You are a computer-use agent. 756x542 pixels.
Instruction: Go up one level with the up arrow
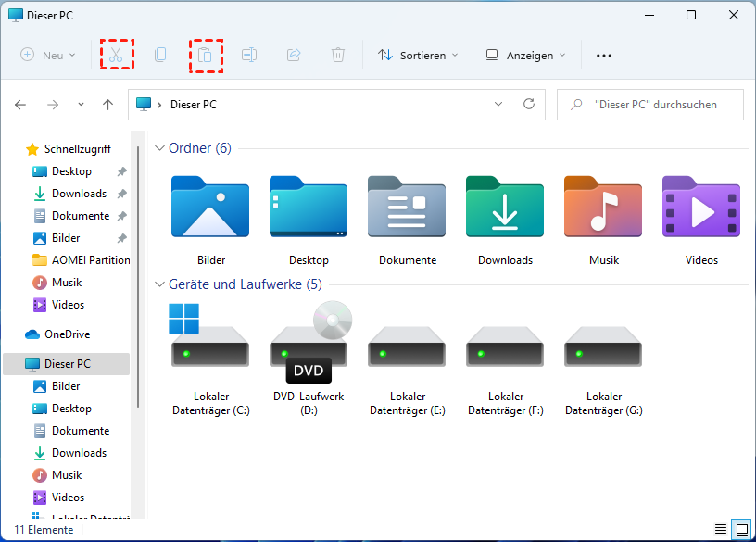(108, 105)
